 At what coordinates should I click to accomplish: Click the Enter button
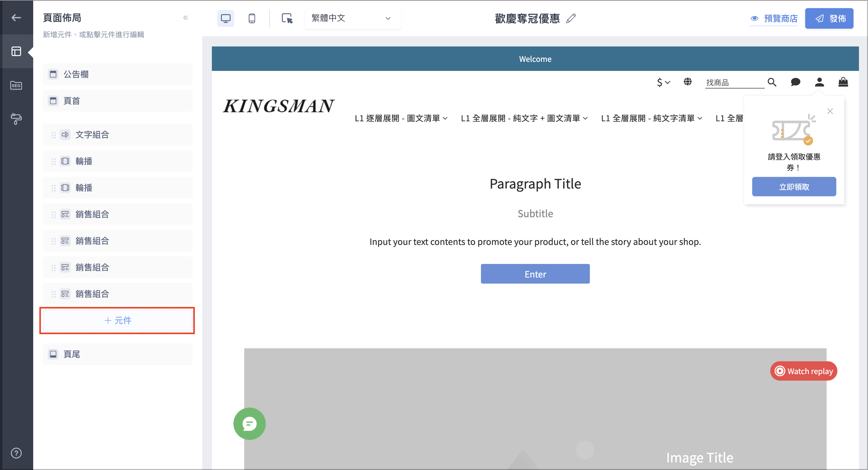[535, 274]
